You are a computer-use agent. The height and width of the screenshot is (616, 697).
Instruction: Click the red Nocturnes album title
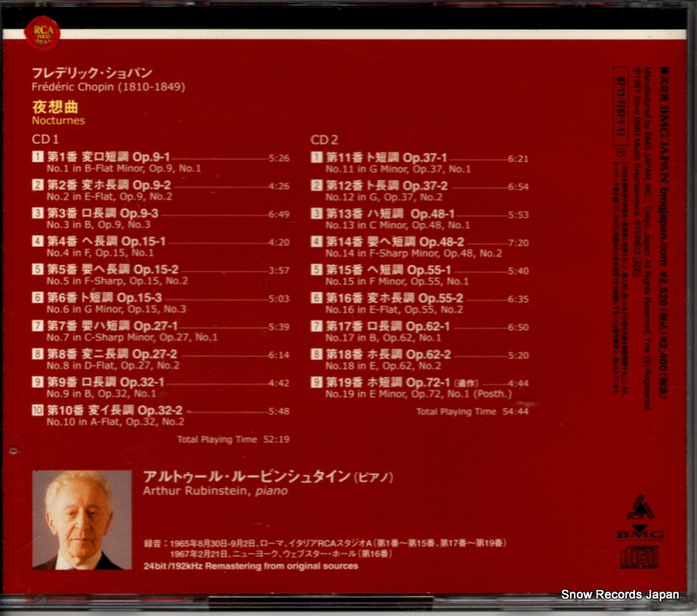pyautogui.click(x=54, y=117)
